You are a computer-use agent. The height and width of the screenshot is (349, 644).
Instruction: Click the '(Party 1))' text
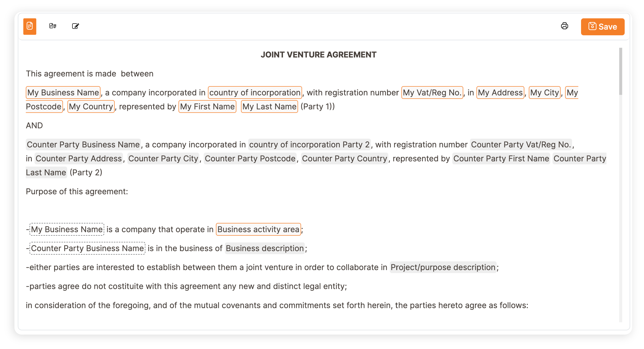[x=318, y=106]
